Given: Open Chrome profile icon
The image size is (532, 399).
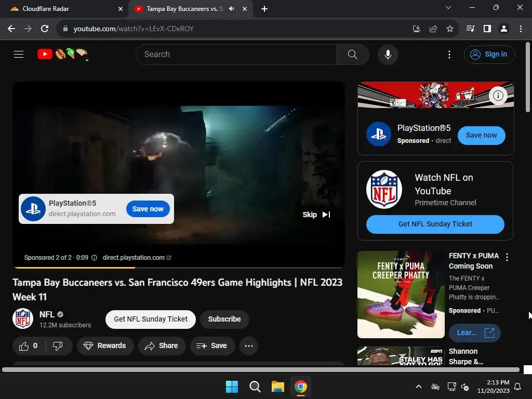Looking at the screenshot, I should pos(504,29).
